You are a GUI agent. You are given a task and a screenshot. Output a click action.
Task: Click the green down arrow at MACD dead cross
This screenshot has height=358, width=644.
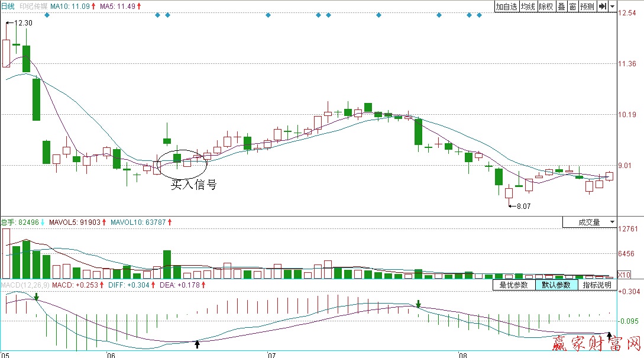419,304
